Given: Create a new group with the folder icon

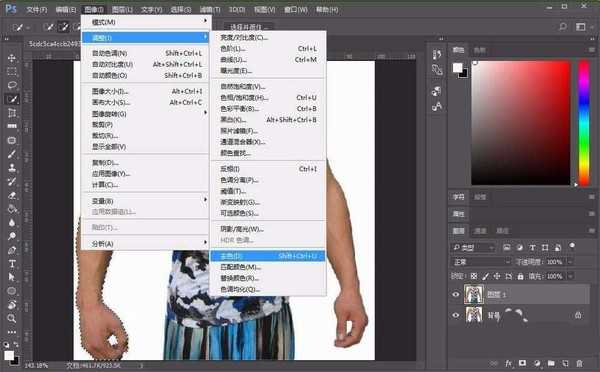Looking at the screenshot, I should point(551,363).
